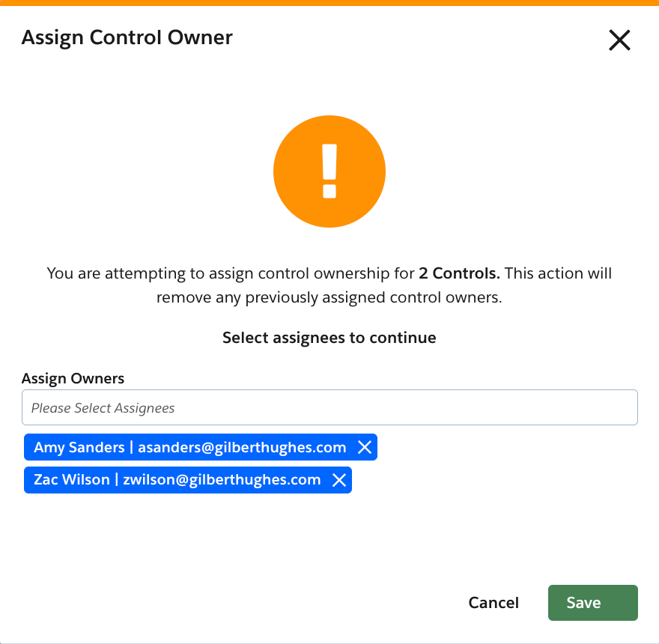Click the '2 Controls.' bold text
659x644 pixels.
pyautogui.click(x=459, y=273)
